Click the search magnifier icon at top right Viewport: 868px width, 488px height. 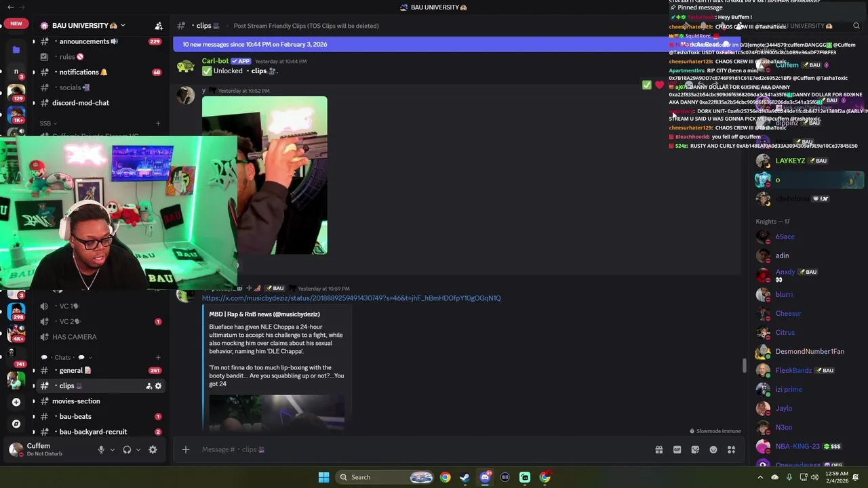pos(856,26)
